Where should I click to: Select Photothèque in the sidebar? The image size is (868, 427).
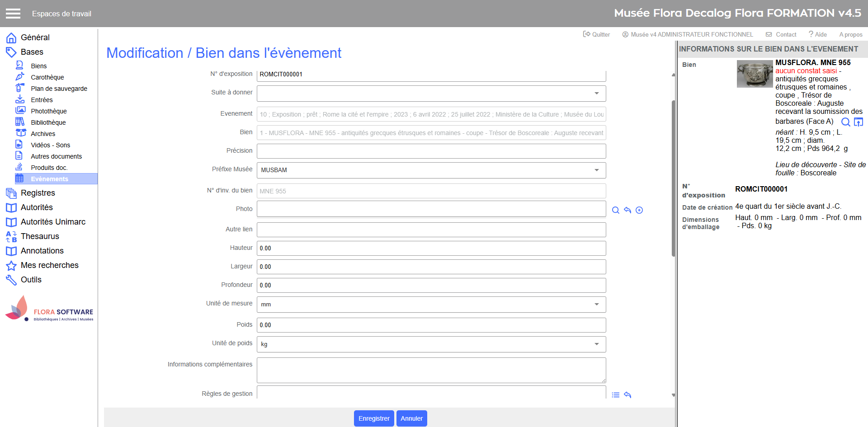pyautogui.click(x=48, y=111)
